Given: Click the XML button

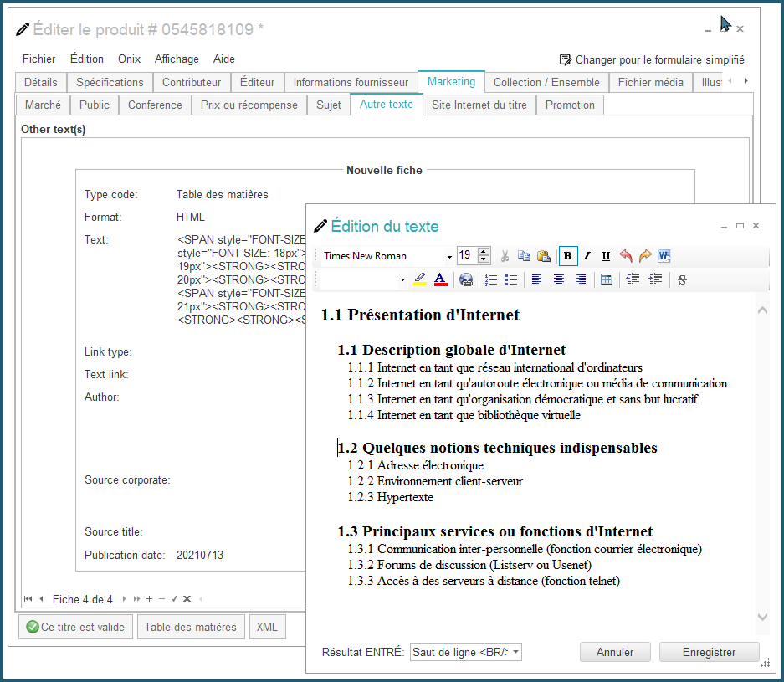Looking at the screenshot, I should click(267, 627).
